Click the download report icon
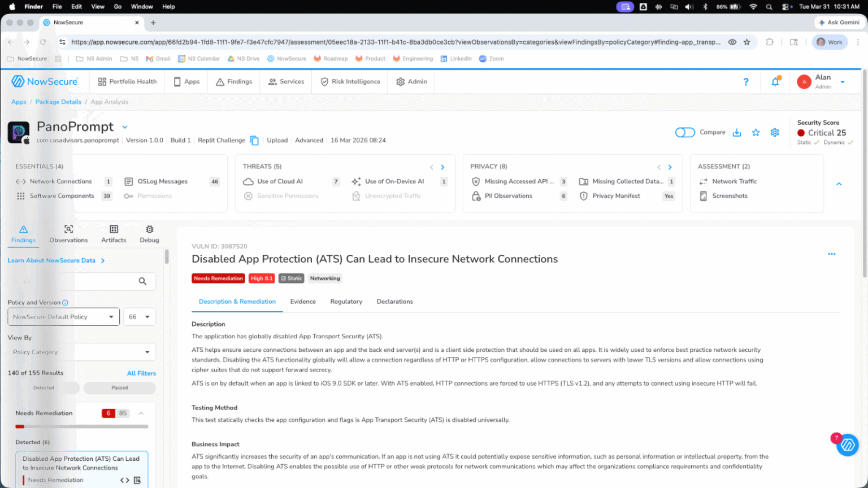 point(737,132)
